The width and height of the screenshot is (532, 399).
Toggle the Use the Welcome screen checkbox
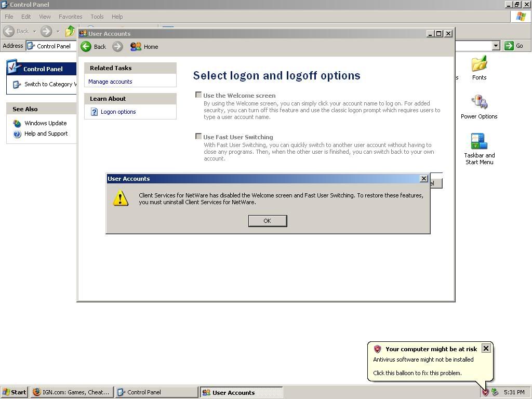click(198, 95)
